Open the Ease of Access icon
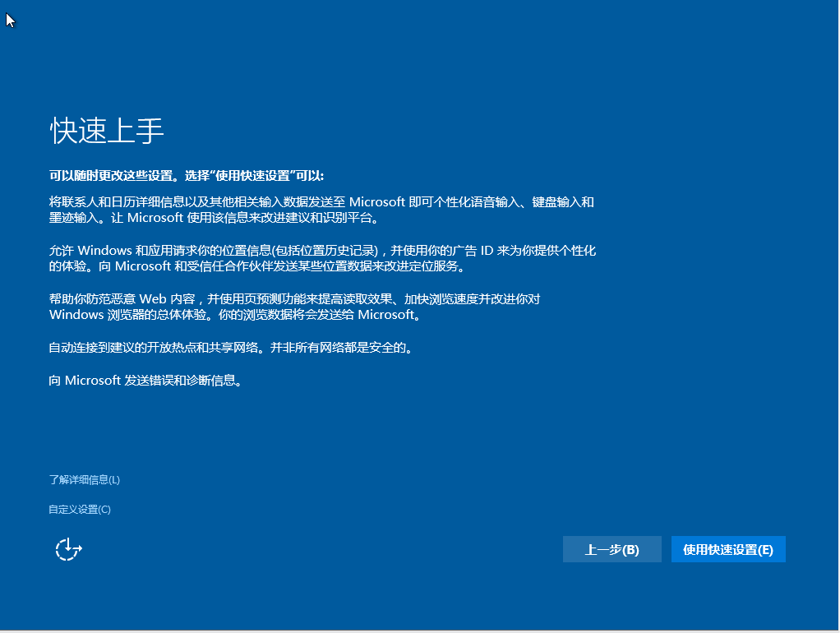The width and height of the screenshot is (840, 633). click(68, 549)
